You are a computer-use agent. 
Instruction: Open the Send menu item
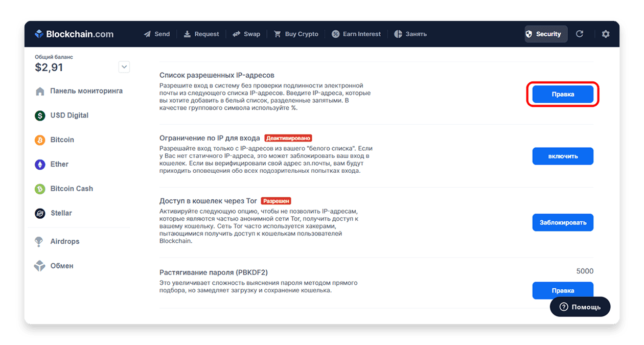tap(156, 34)
